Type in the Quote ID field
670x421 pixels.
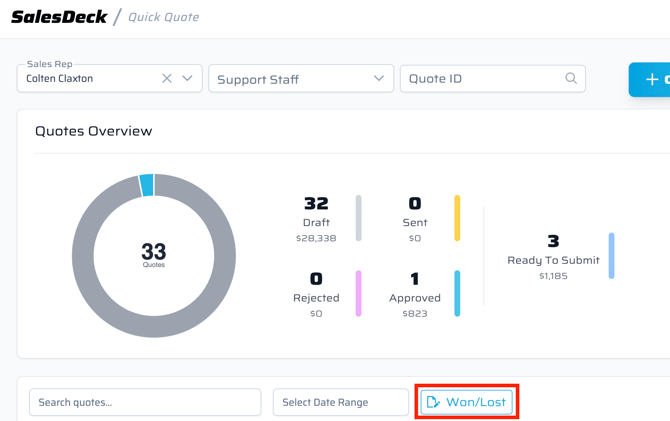(x=482, y=79)
